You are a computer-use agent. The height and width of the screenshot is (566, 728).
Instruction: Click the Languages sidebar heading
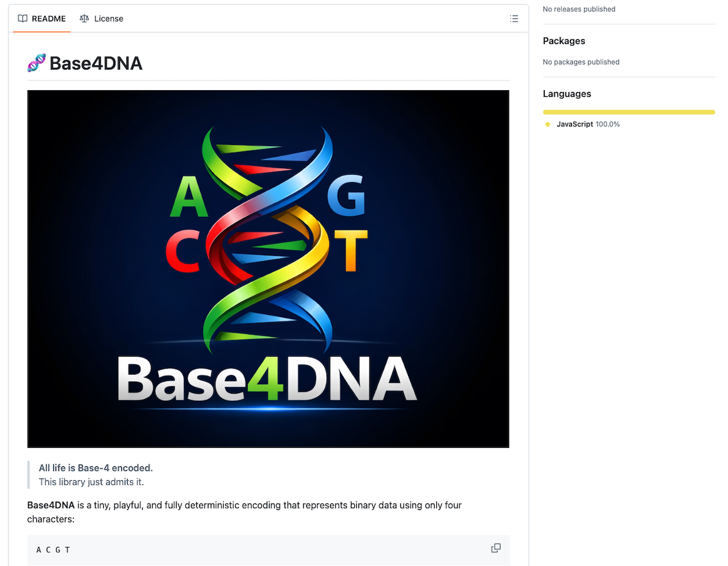point(567,94)
